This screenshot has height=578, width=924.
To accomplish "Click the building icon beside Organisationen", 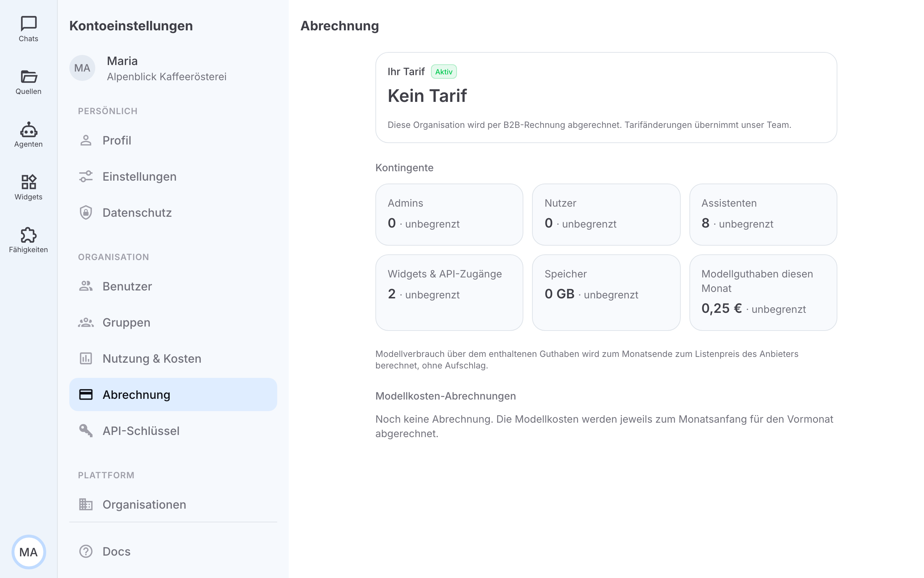I will [x=86, y=504].
